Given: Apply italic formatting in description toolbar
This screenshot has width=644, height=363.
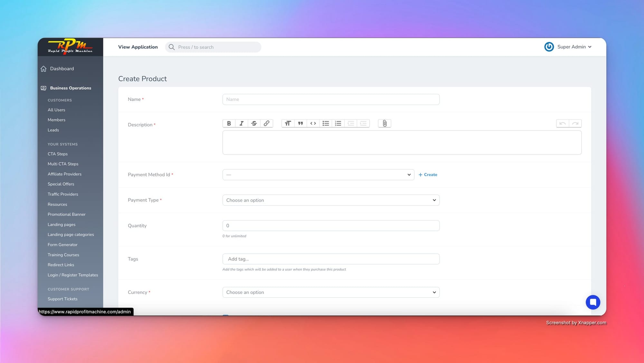Looking at the screenshot, I should (x=241, y=123).
